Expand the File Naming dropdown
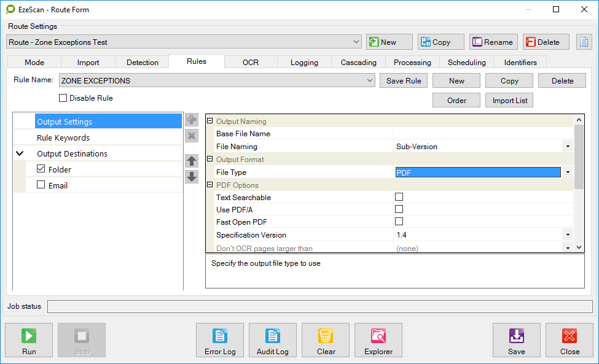Viewport: 599px width, 364px height. click(x=567, y=147)
